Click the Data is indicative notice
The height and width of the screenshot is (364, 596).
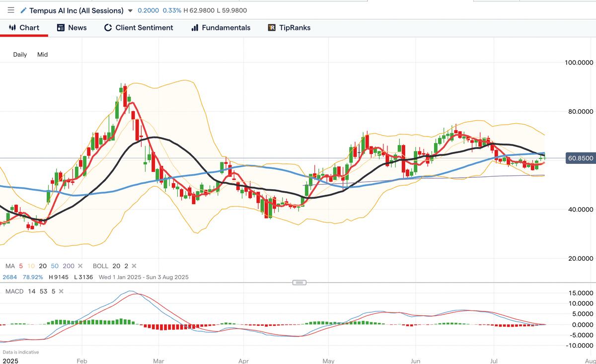21,352
